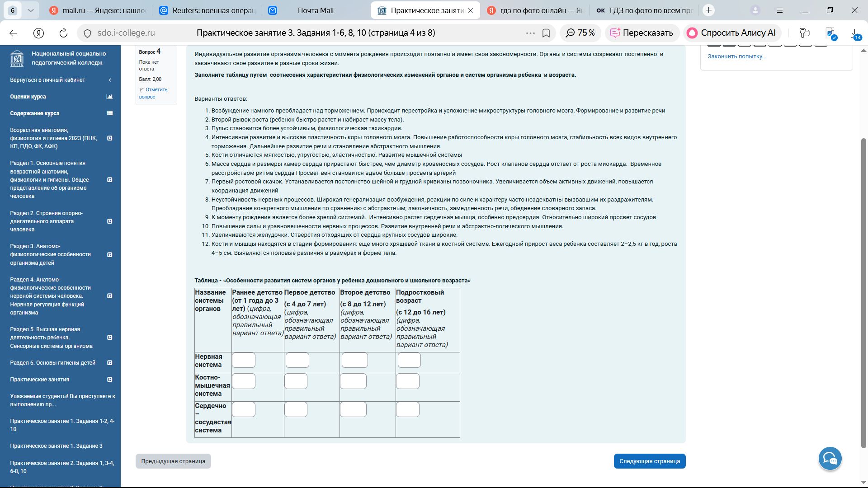This screenshot has width=868, height=488.
Task: Bookmark this page with the bookmark icon
Action: (546, 33)
